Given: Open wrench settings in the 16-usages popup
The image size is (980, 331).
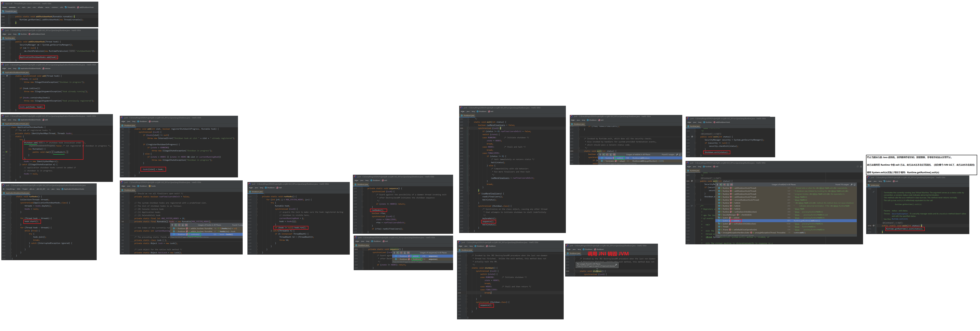Looking at the screenshot, I should point(851,185).
